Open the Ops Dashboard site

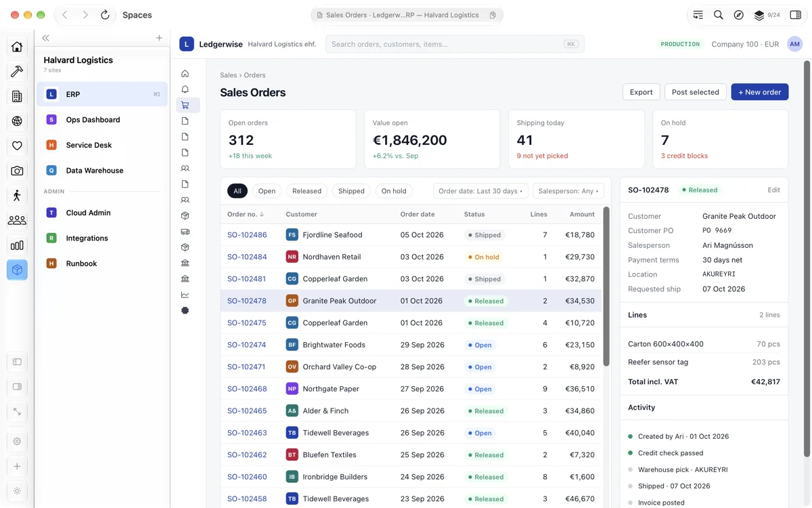coord(102,120)
